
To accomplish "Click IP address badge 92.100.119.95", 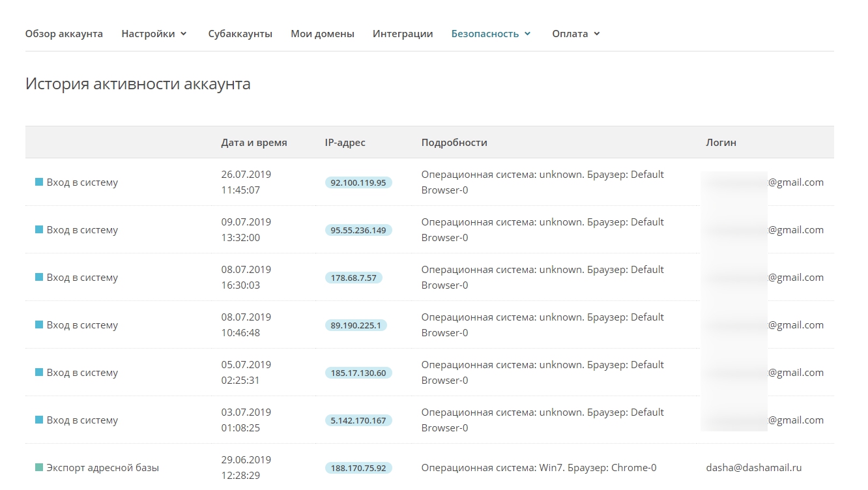I will click(358, 182).
